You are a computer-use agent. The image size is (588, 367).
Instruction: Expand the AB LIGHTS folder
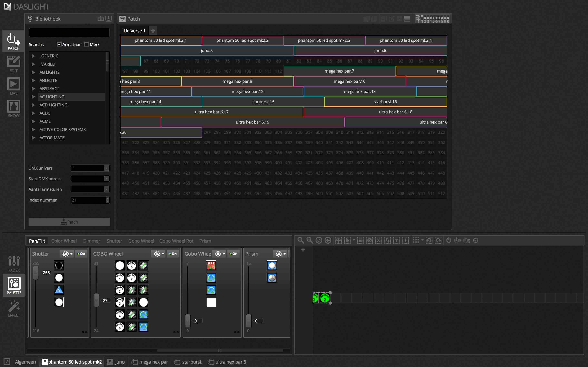pyautogui.click(x=33, y=72)
